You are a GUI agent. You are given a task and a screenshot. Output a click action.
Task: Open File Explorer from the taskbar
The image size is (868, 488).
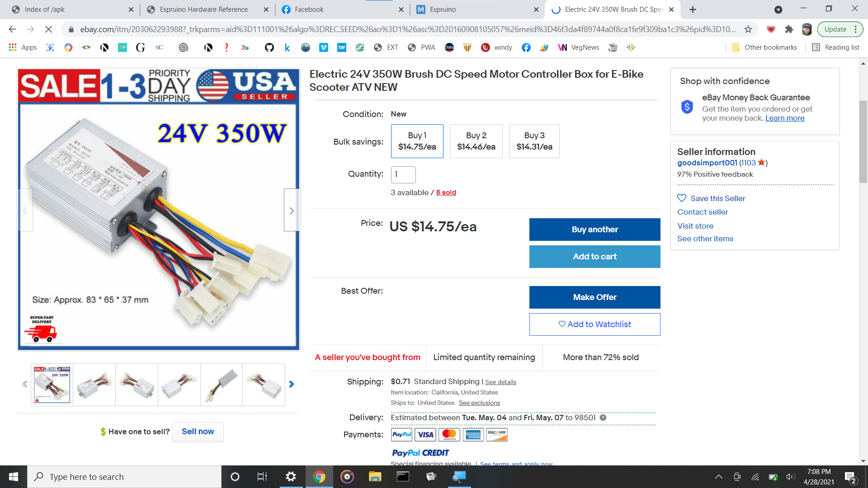pos(375,477)
